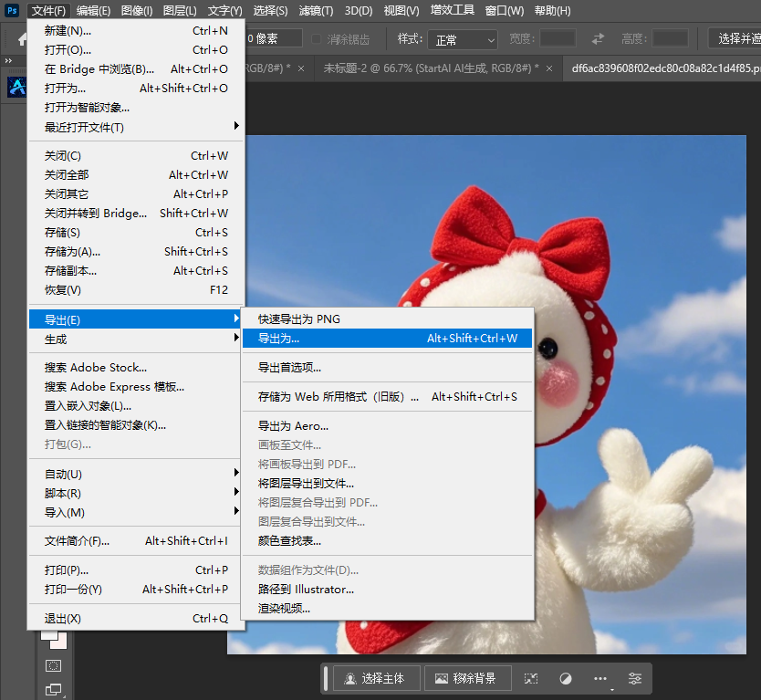Close the 未标题-2 document tab
The width and height of the screenshot is (761, 700).
(549, 68)
